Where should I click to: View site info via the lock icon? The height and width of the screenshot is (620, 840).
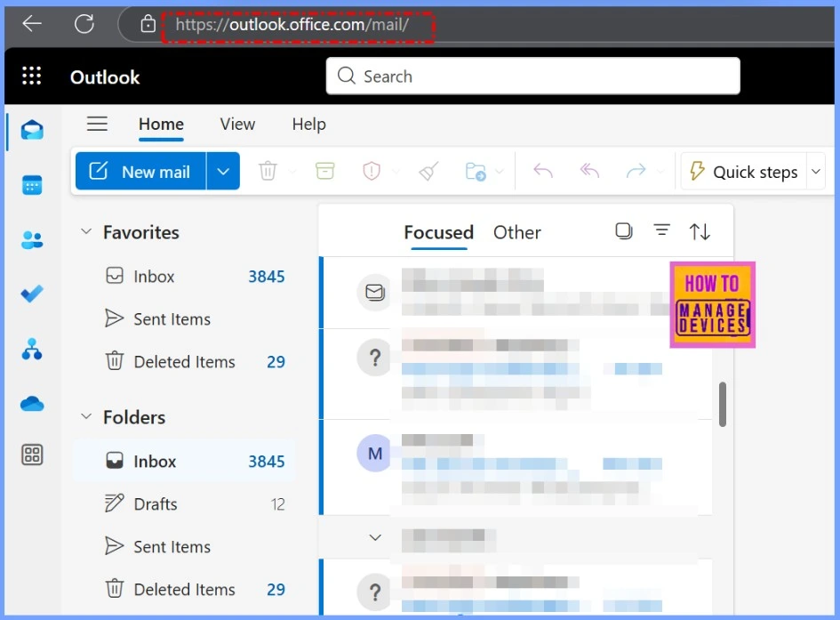coord(148,24)
